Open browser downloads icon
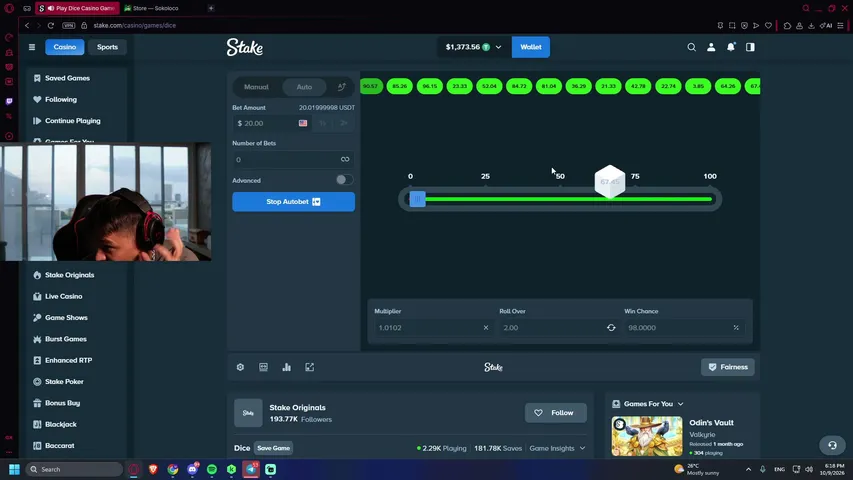 coord(811,26)
